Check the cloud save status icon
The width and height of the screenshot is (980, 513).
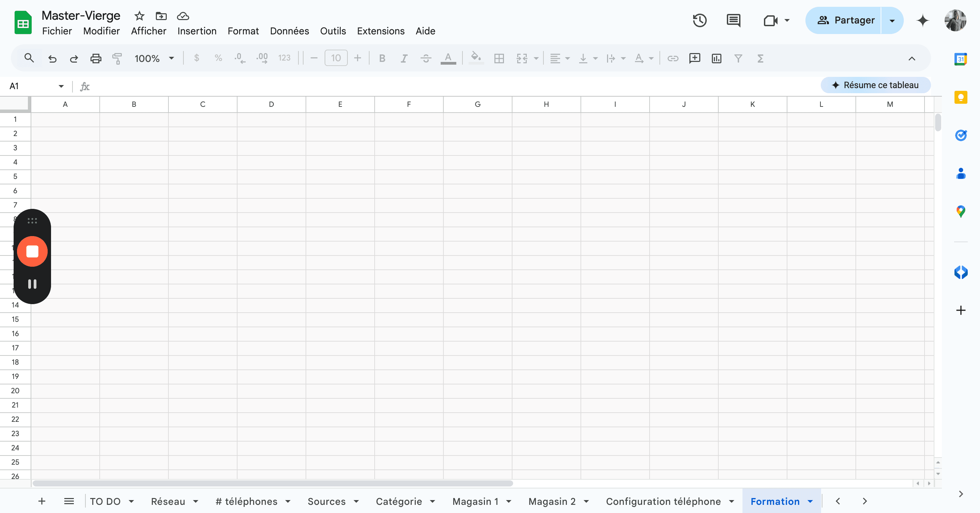[x=183, y=16]
